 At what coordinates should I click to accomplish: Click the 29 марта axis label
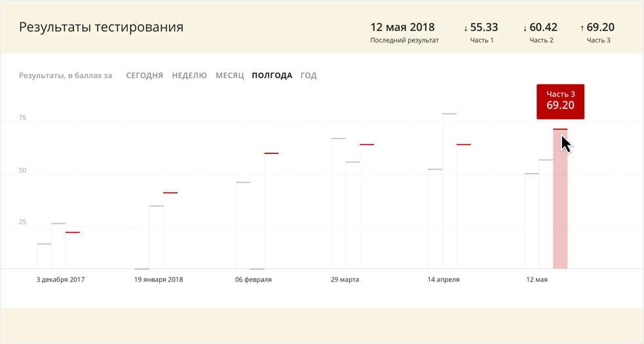[345, 280]
